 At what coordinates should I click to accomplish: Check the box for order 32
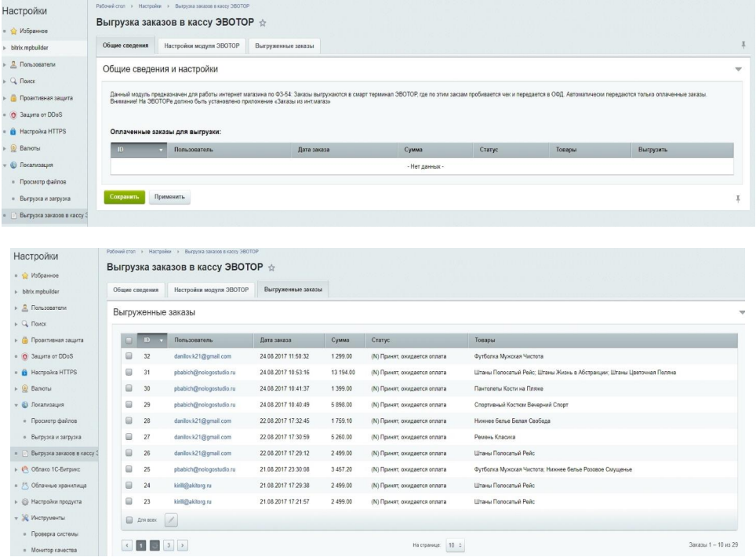pos(129,356)
